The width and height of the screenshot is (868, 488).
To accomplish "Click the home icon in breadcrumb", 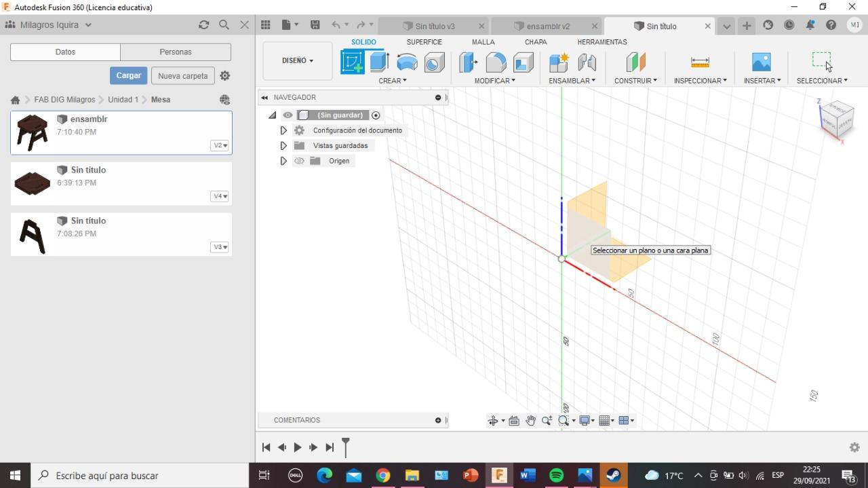I will pyautogui.click(x=15, y=100).
